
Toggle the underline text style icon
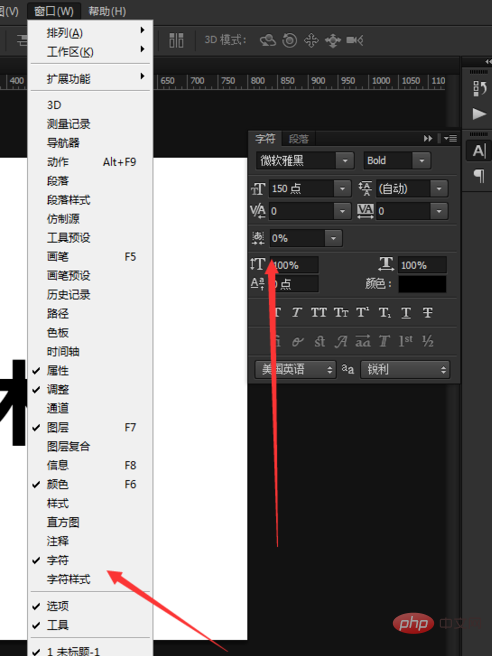(406, 313)
